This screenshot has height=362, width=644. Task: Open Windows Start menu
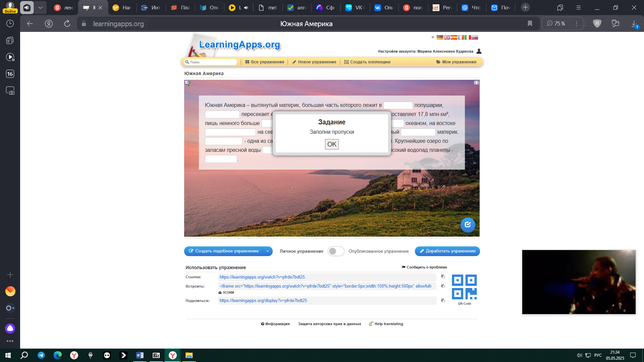pos(8,355)
